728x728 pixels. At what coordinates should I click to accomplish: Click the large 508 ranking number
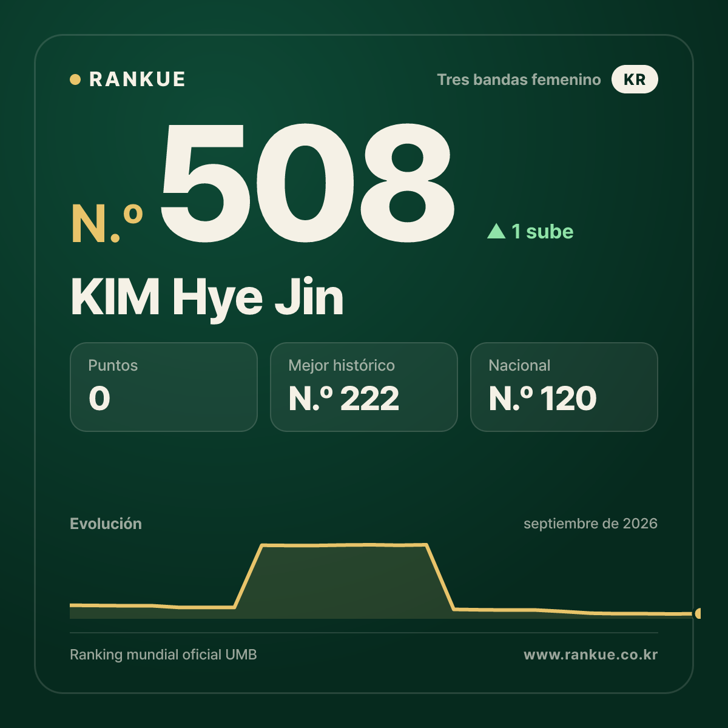(x=308, y=183)
